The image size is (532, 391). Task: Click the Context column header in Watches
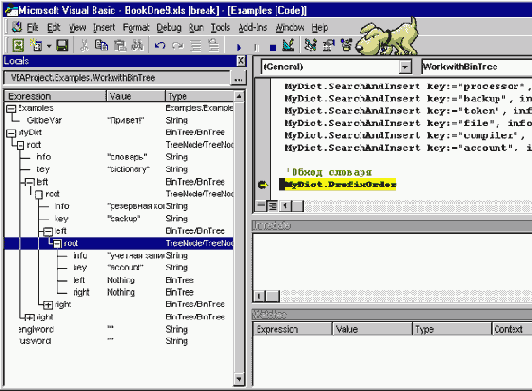tap(512, 329)
